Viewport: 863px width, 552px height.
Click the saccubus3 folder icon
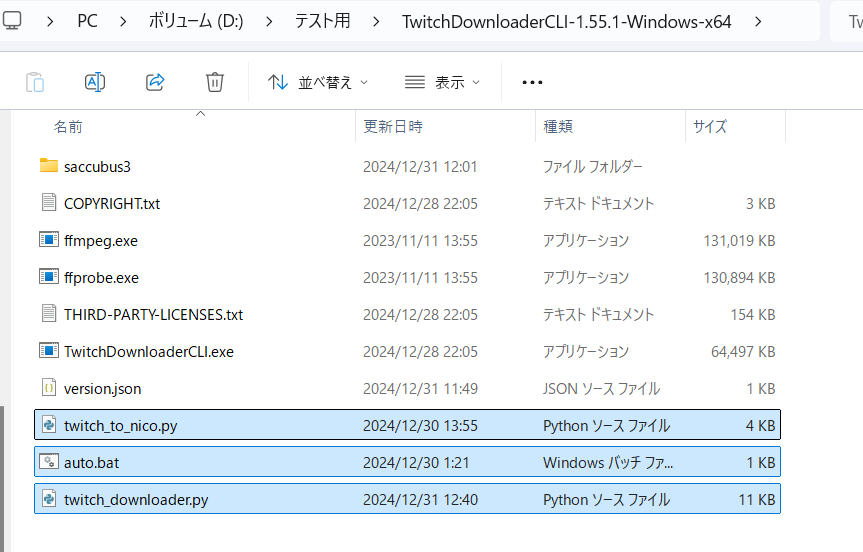(48, 166)
